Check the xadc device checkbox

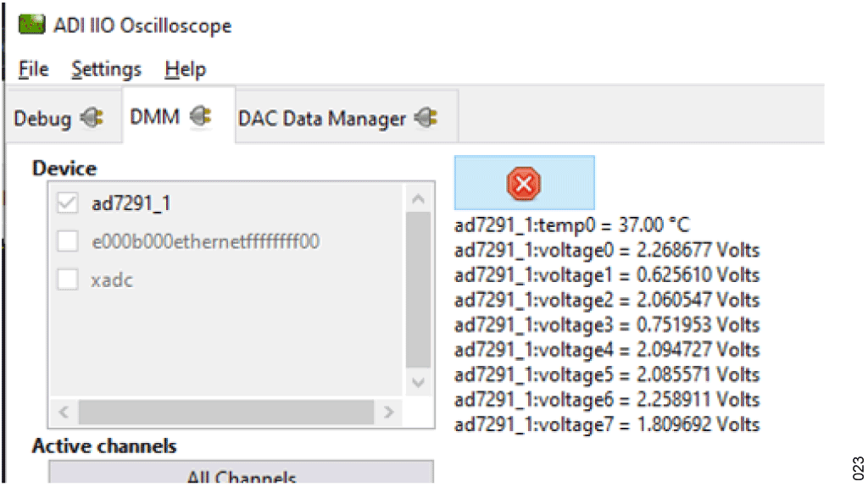tap(68, 279)
